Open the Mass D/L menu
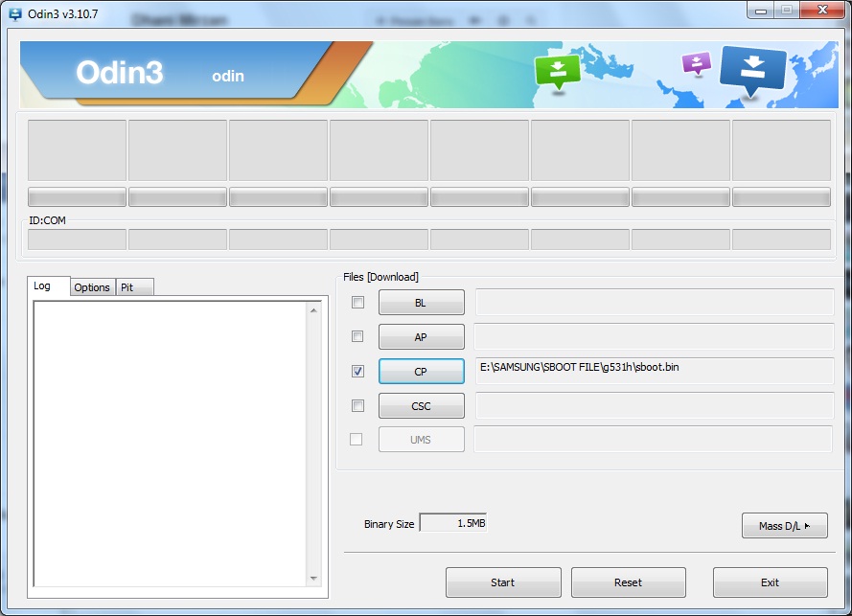The image size is (852, 616). pyautogui.click(x=784, y=525)
